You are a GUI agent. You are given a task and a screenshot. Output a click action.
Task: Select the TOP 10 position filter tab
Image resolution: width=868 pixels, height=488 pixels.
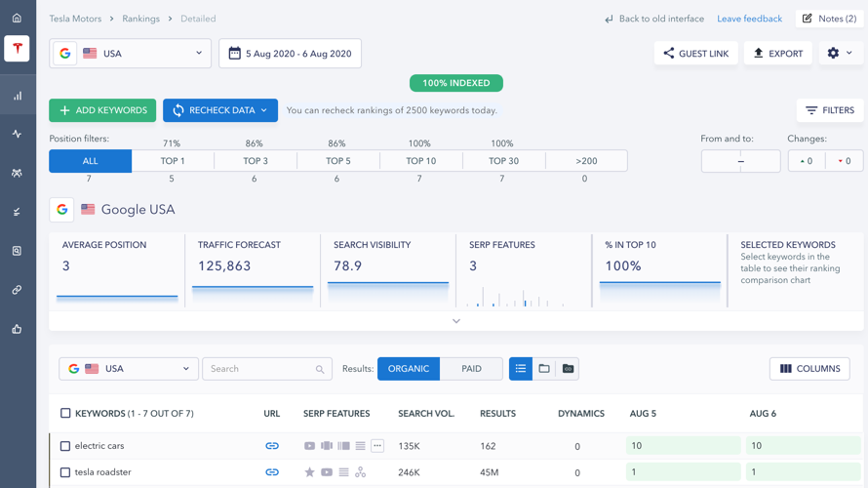(x=421, y=161)
